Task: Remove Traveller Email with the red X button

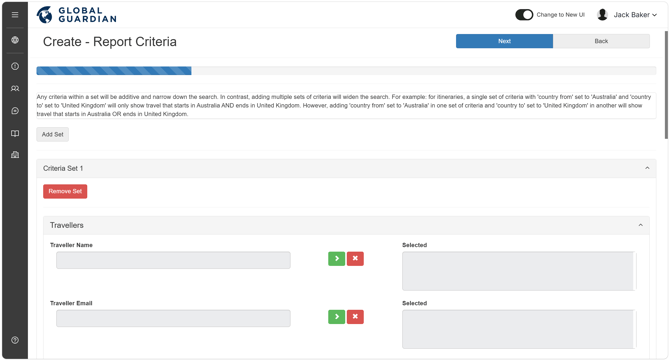Action: tap(355, 317)
